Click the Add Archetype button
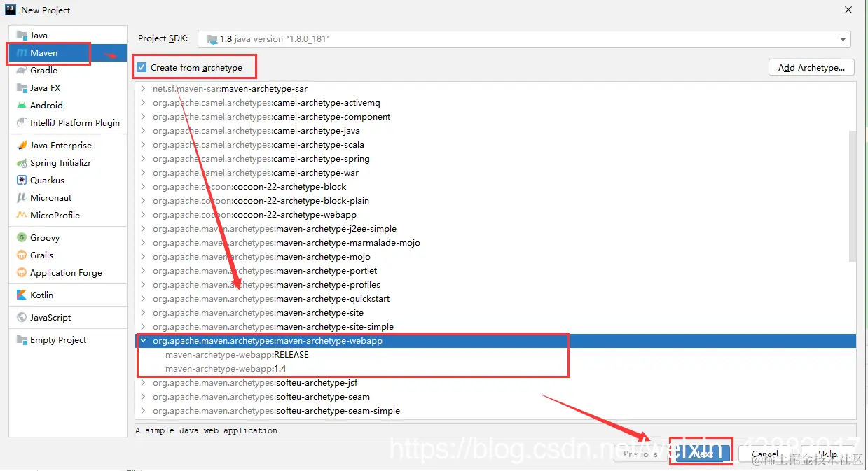The width and height of the screenshot is (868, 471). coord(811,68)
